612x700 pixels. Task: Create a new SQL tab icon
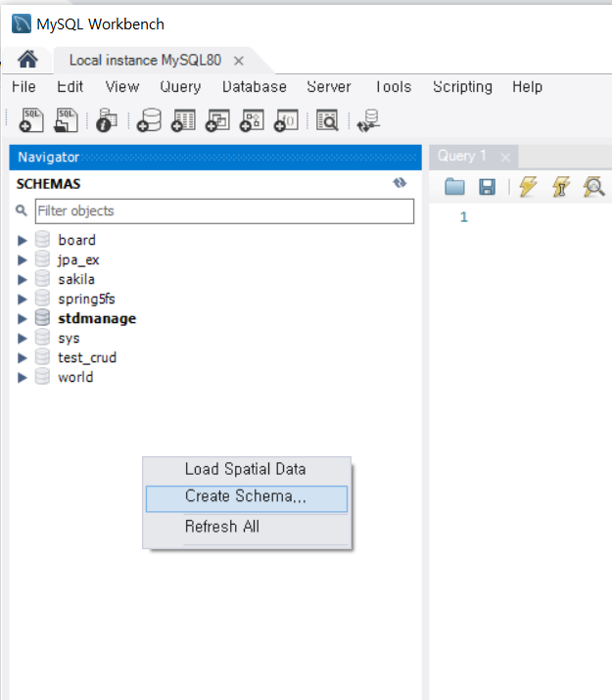pos(30,120)
